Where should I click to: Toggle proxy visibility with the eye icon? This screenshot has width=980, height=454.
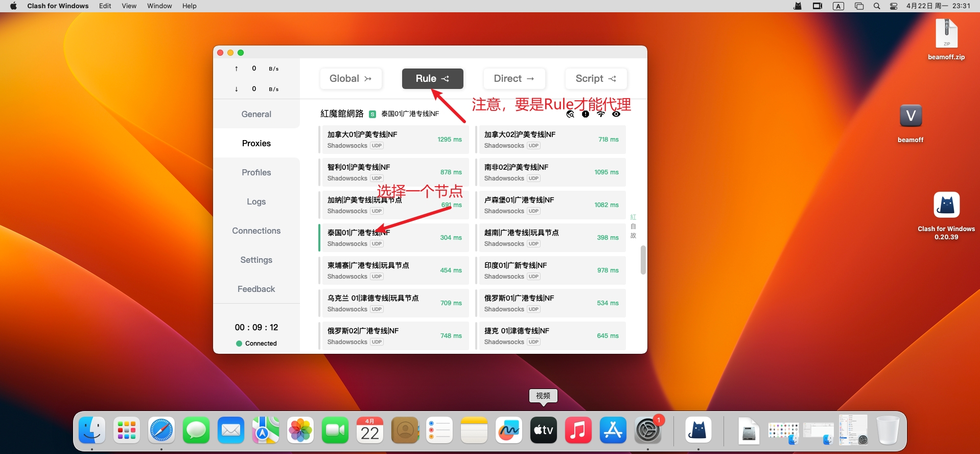click(x=616, y=114)
